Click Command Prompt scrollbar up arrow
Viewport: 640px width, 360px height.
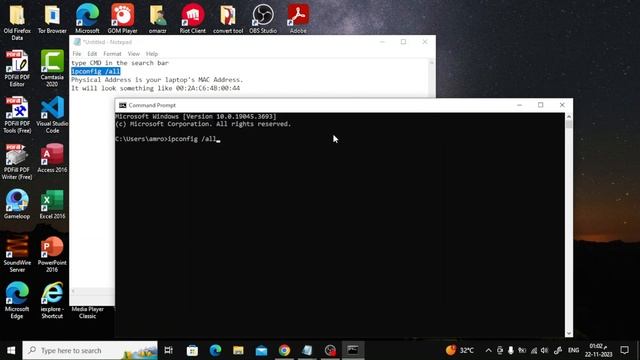coord(569,117)
